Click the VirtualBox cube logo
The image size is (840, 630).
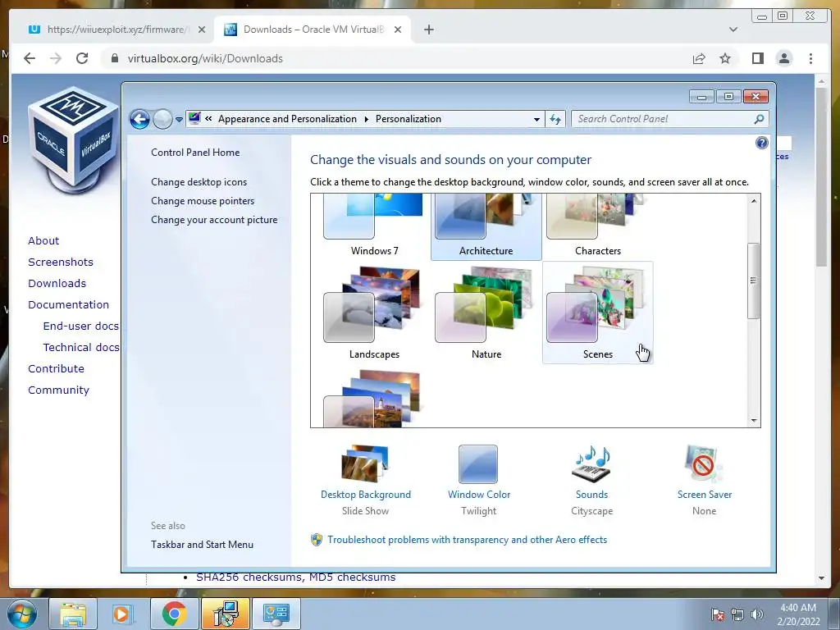(x=73, y=141)
